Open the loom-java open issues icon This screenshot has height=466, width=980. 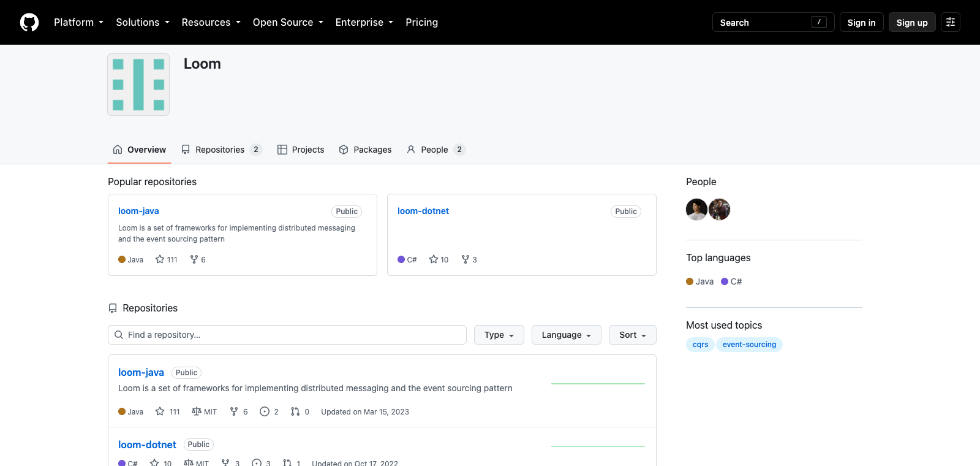point(265,411)
